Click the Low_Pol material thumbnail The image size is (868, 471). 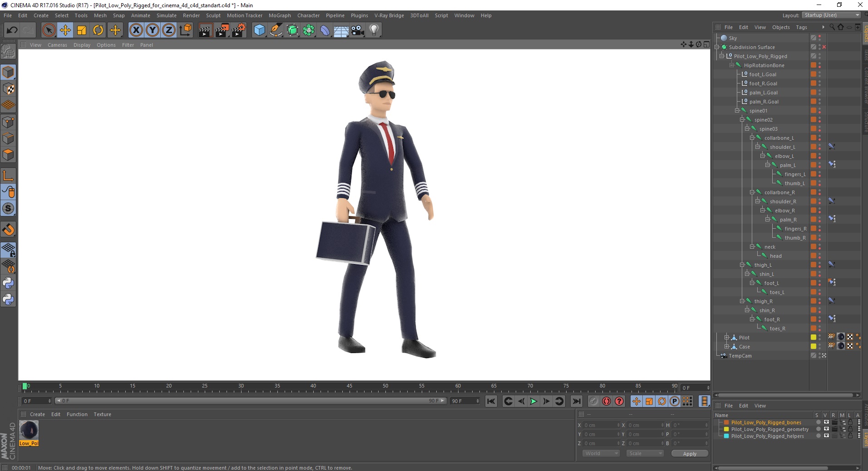29,430
